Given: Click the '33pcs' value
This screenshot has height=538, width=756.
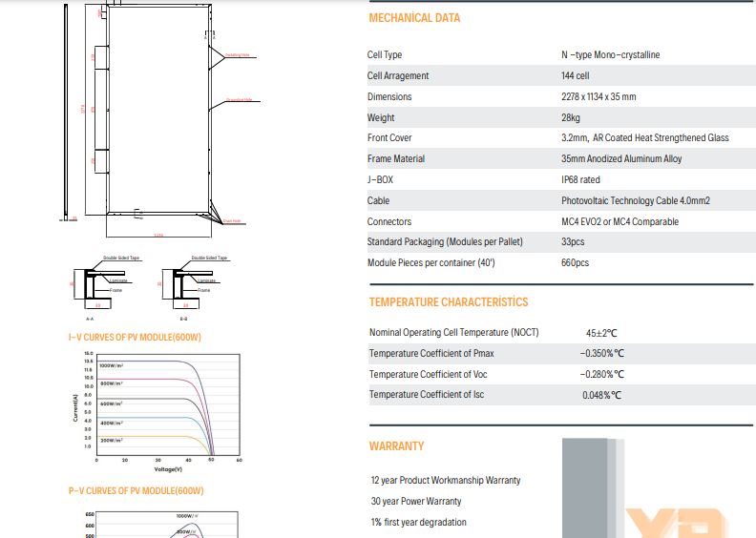Looking at the screenshot, I should tap(573, 241).
